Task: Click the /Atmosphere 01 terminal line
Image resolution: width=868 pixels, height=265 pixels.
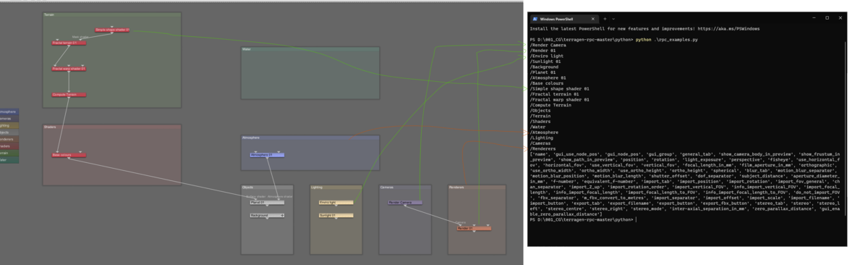Action: (548, 77)
